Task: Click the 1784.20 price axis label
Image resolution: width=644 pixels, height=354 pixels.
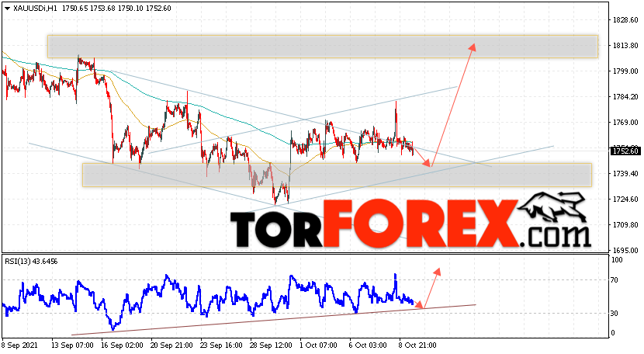Action: 625,96
